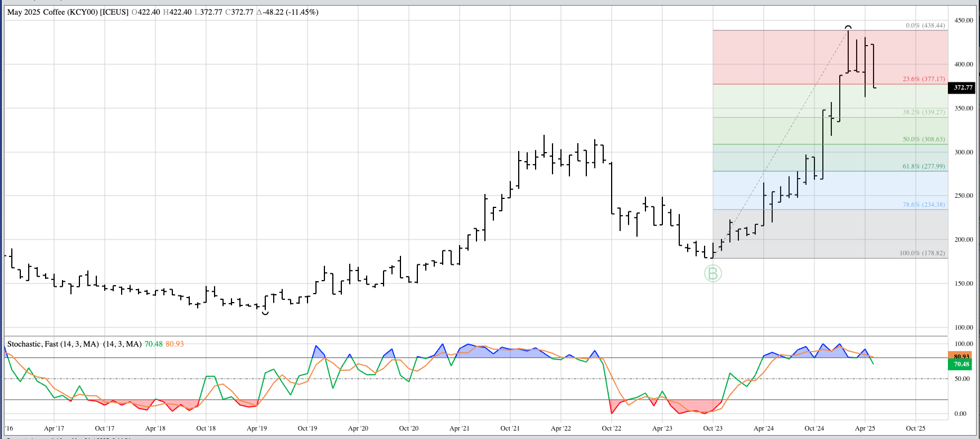
Task: Select the 100.0% (178.82) Fibonacci label
Action: click(922, 253)
